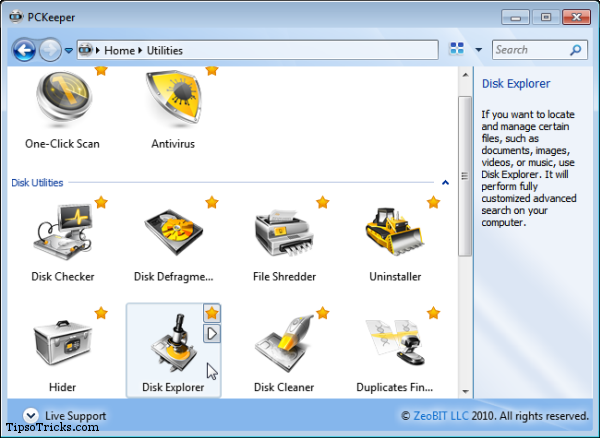Screen dimensions: 600x438
Task: Toggle favorite star button on Disk Explorer
Action: tap(212, 313)
